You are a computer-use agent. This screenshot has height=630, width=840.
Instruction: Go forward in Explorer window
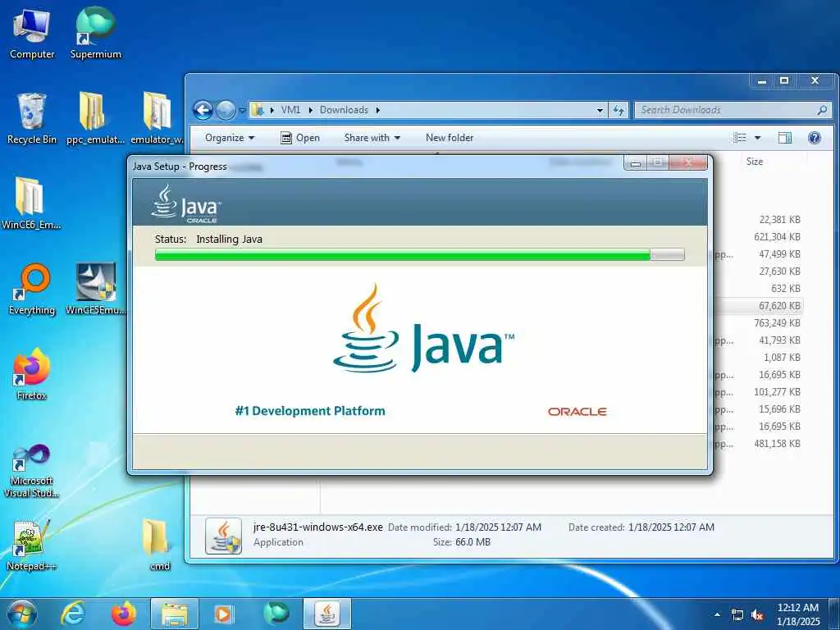(226, 110)
